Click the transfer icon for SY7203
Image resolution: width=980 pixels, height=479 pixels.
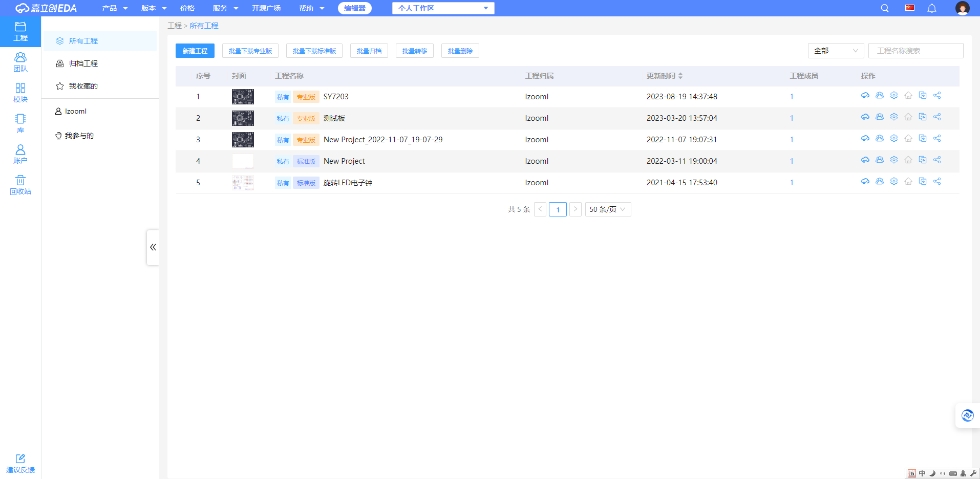(x=923, y=96)
